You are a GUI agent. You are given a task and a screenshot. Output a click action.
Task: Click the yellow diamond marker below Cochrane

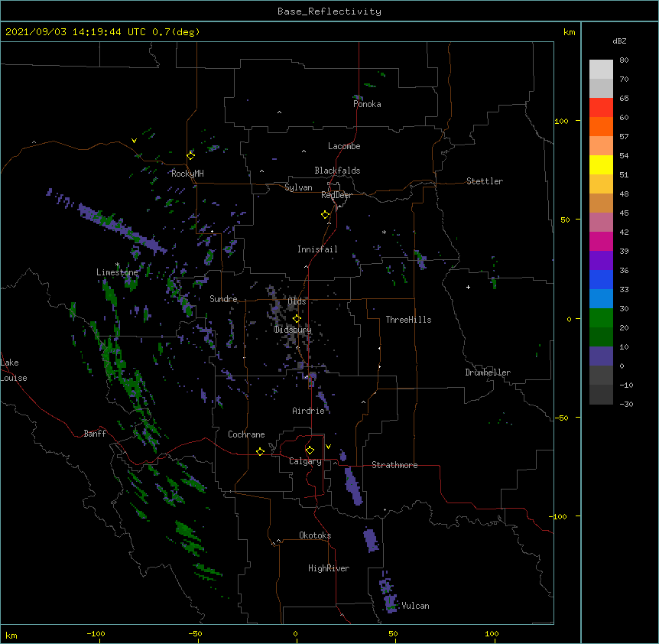260,451
